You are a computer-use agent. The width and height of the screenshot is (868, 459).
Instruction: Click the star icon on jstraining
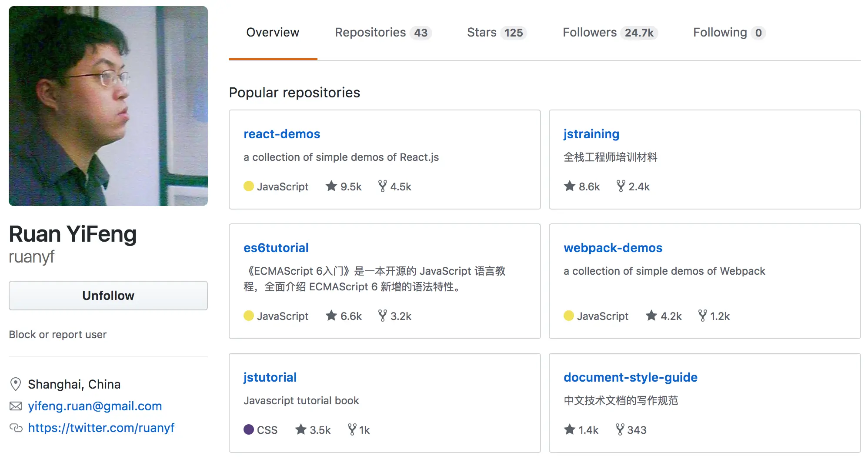pos(570,186)
